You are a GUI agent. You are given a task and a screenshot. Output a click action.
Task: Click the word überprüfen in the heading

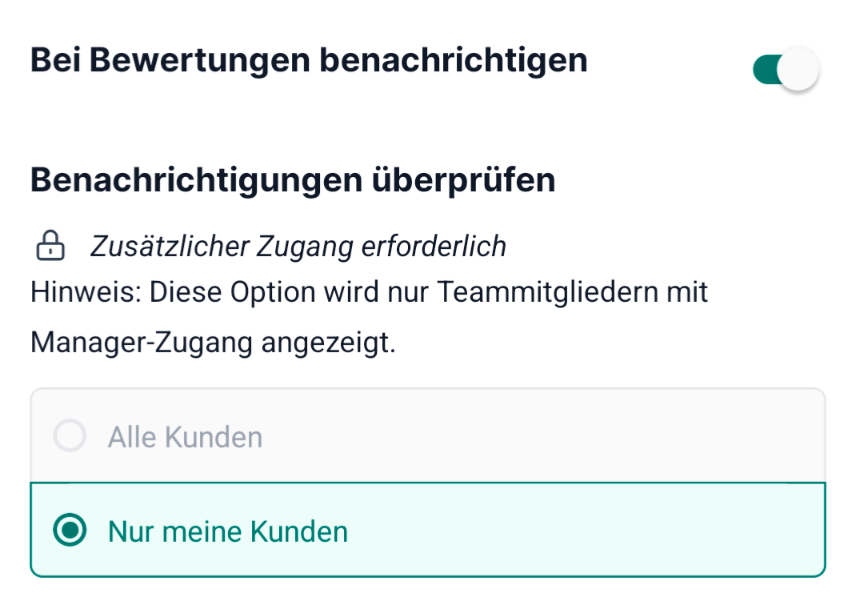pyautogui.click(x=463, y=180)
